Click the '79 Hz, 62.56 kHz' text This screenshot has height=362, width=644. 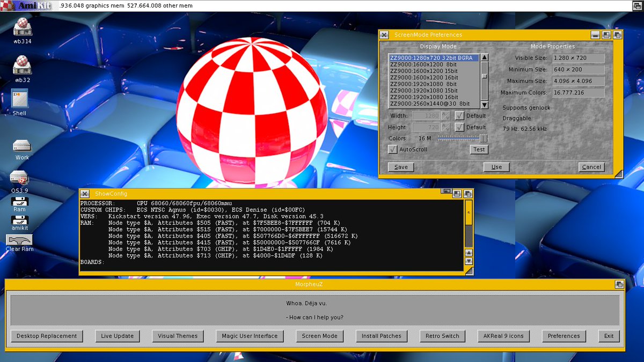click(524, 129)
